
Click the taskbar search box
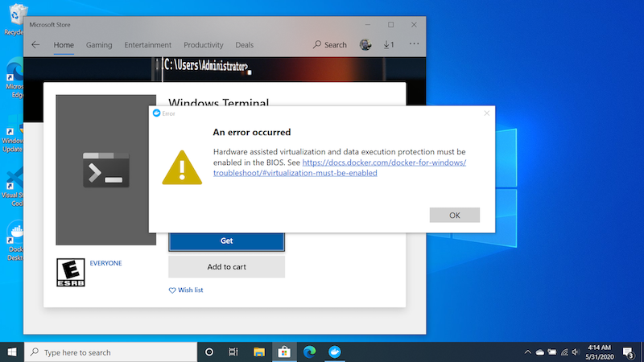111,352
